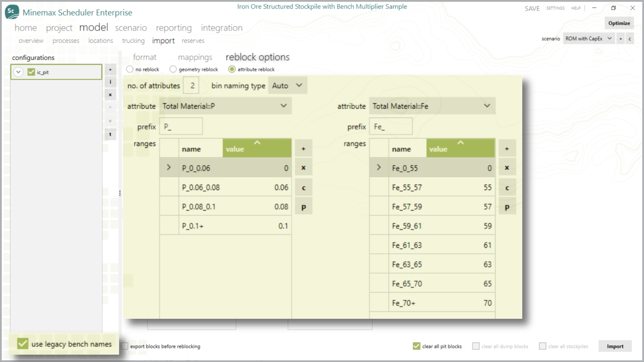The height and width of the screenshot is (362, 644).
Task: Sort Fe ranges by value column header
Action: click(461, 148)
